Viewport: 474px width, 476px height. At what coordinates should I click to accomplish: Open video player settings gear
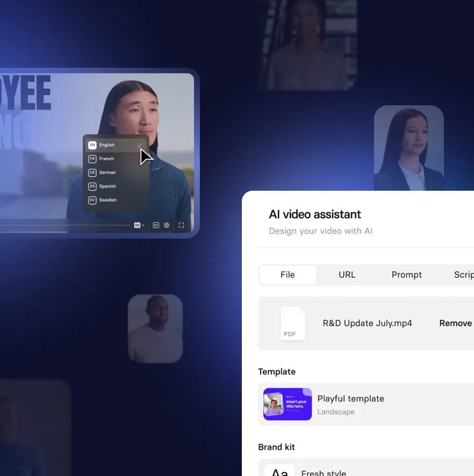click(167, 226)
